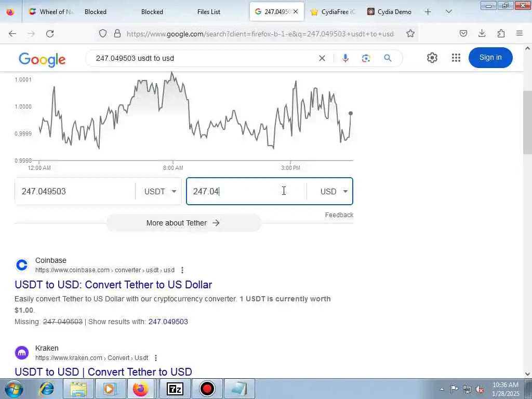Launch Internet Explorer from taskbar

(47, 389)
